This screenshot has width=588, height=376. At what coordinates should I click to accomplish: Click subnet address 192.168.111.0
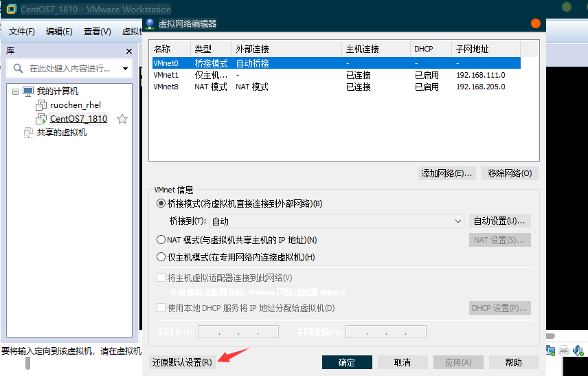[x=481, y=75]
